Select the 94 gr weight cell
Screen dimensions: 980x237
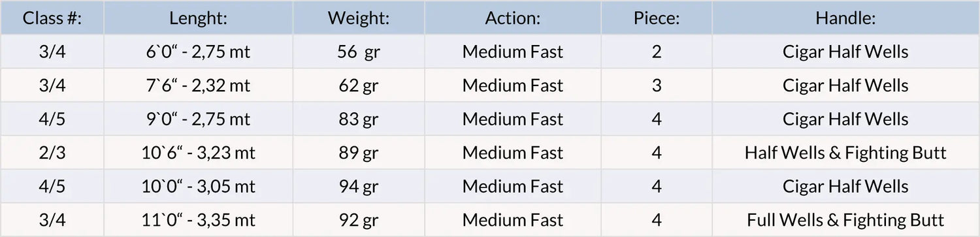coord(359,186)
